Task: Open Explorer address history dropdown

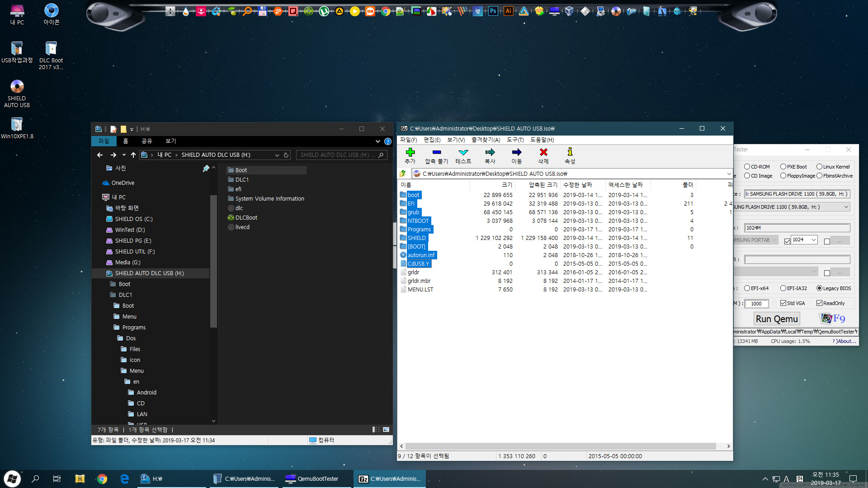Action: click(277, 155)
